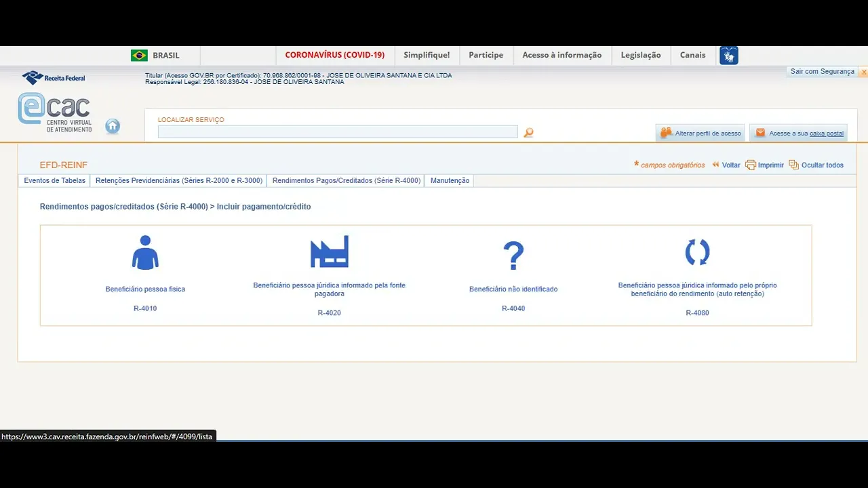
Task: Click Sair com Segurança link
Action: 823,71
